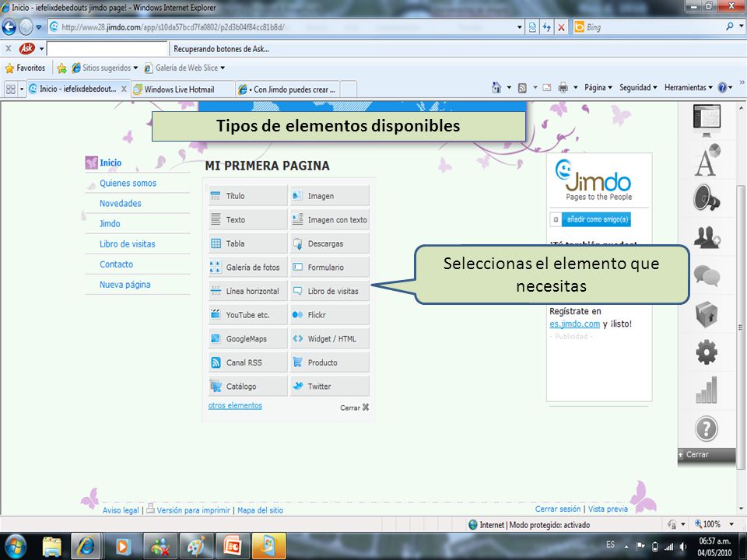Insert a Producto element

coord(330,362)
